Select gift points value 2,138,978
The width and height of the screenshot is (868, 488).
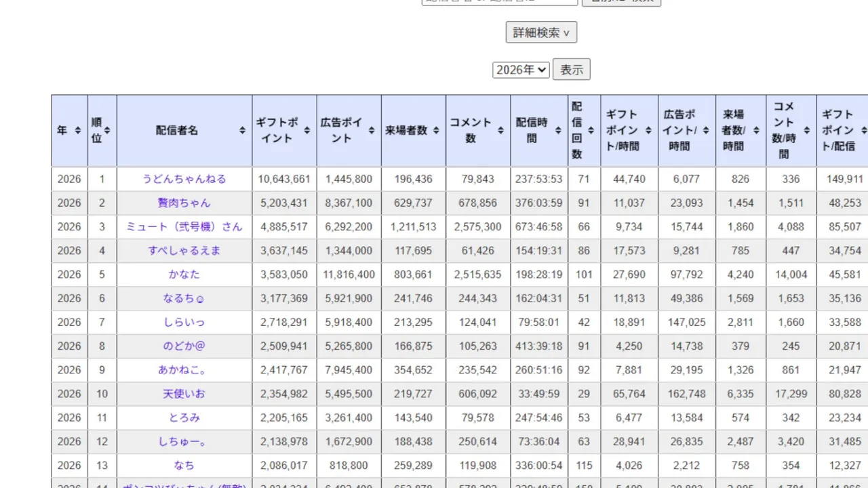click(284, 441)
